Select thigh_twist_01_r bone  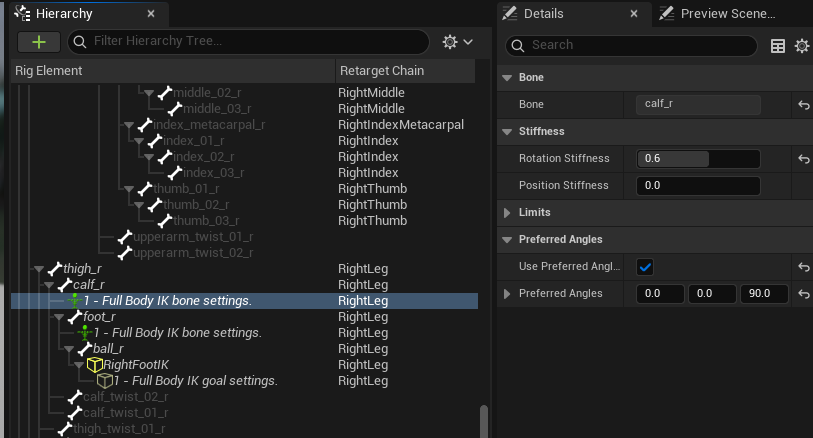pyautogui.click(x=119, y=429)
